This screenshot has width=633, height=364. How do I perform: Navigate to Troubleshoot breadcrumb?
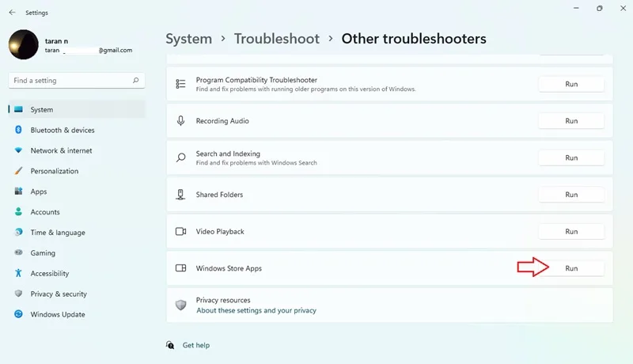276,39
